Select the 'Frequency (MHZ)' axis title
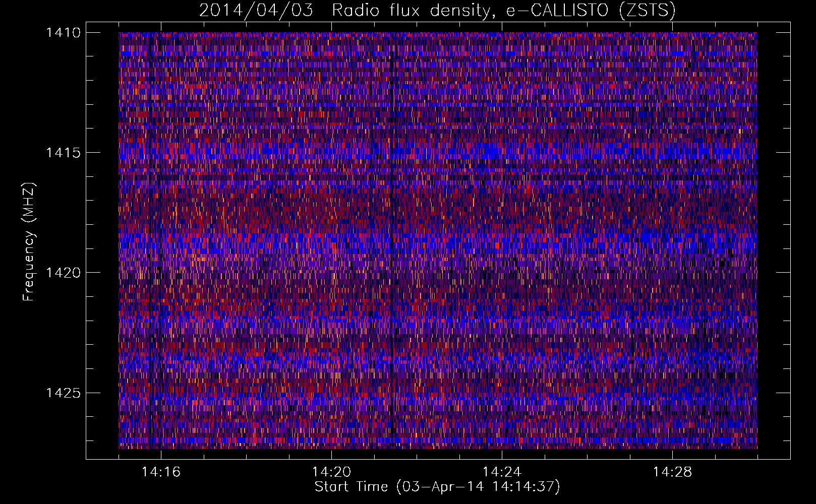The height and width of the screenshot is (504, 816). (29, 241)
